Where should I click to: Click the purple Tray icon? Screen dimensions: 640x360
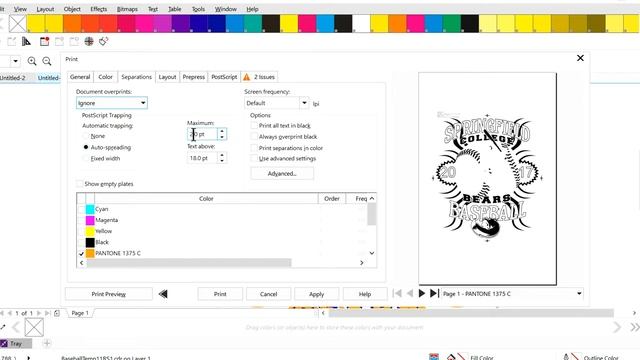coord(4,344)
